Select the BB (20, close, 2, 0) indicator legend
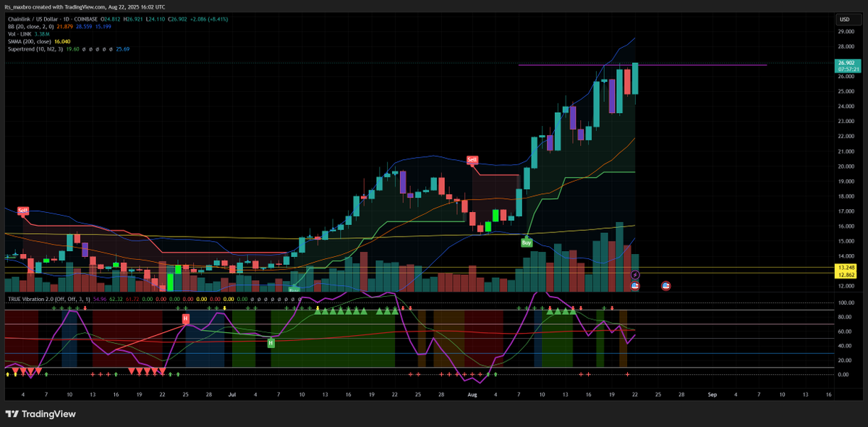Image resolution: width=868 pixels, height=427 pixels. [30, 26]
